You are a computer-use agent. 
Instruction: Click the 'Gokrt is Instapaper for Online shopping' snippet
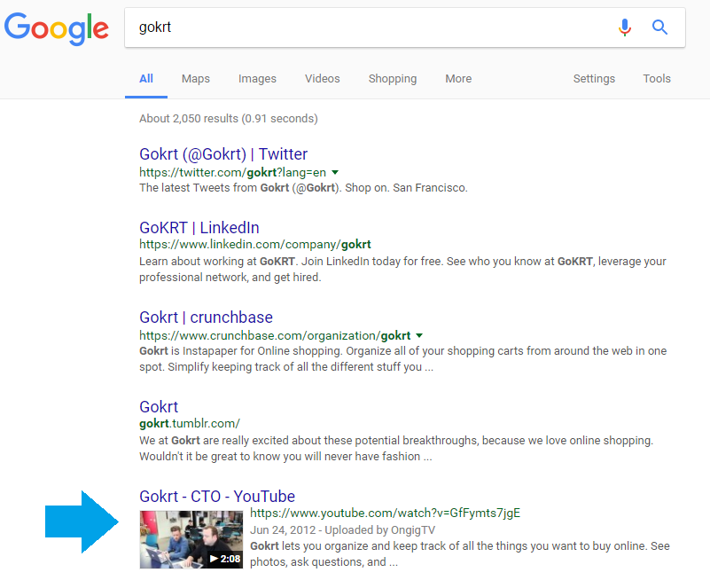click(x=403, y=359)
